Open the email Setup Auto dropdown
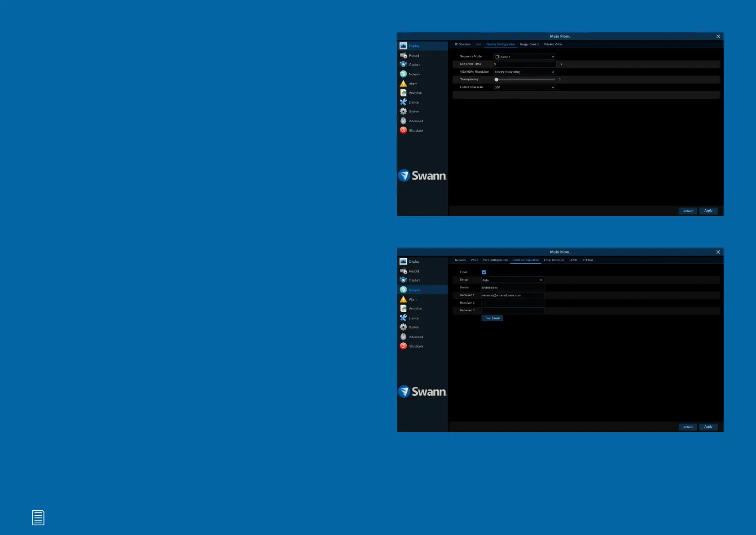Viewport: 756px width, 535px height. point(512,280)
